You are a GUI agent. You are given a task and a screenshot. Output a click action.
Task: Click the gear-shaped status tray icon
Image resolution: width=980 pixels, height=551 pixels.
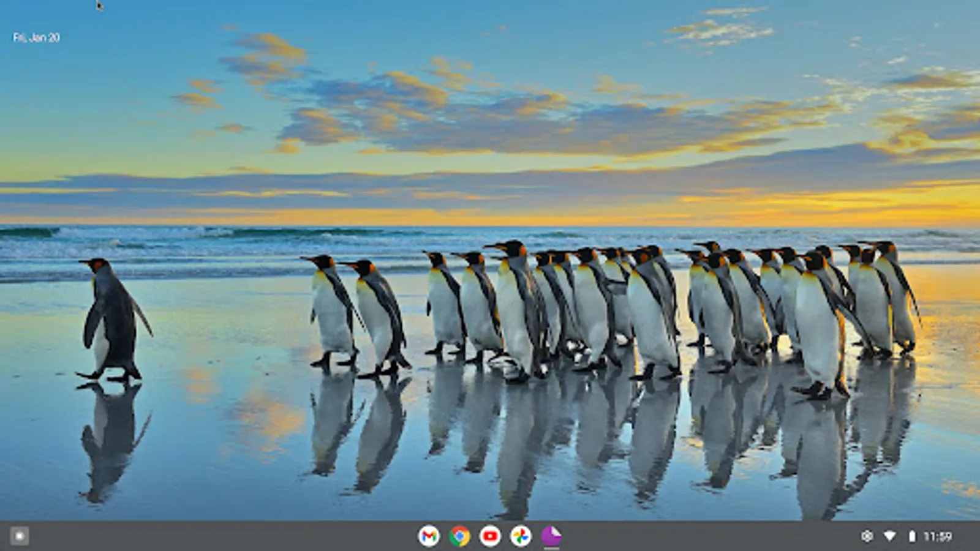867,536
